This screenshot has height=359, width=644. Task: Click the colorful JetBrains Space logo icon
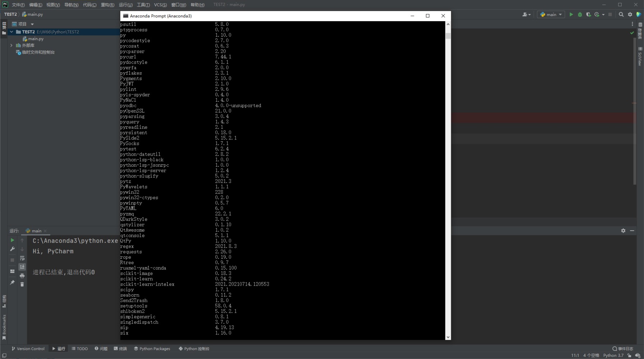click(x=639, y=14)
